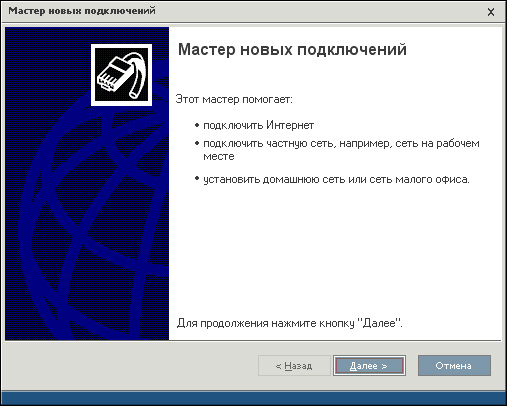Viewport: 507px width, 406px height.
Task: Click the word 'месте' on wrapped line
Action: (x=219, y=156)
